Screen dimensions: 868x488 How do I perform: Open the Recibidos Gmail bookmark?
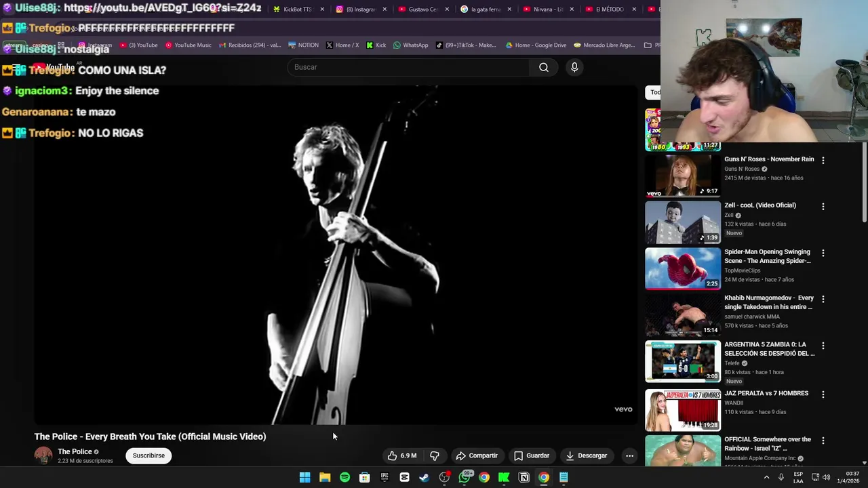coord(250,45)
